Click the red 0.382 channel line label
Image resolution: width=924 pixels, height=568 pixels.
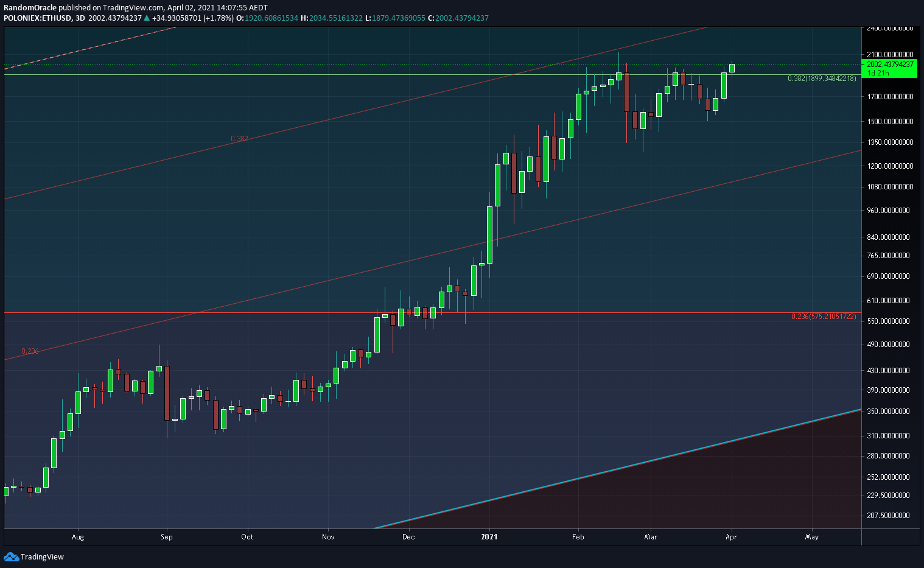tap(239, 139)
